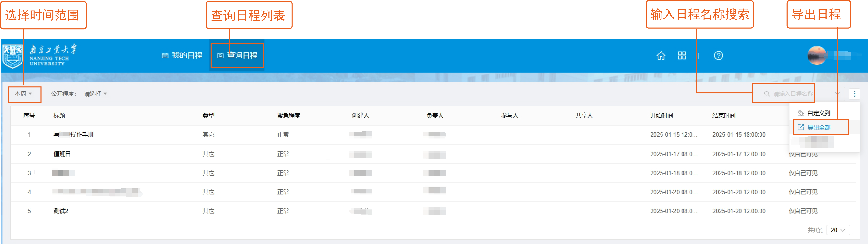Switch to the 查询日程 tab
This screenshot has width=868, height=244.
237,55
